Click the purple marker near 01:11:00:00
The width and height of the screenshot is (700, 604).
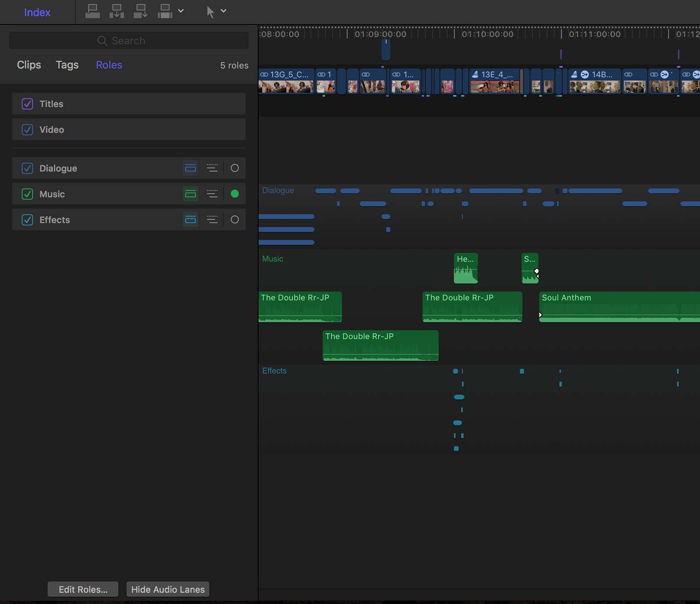[561, 54]
